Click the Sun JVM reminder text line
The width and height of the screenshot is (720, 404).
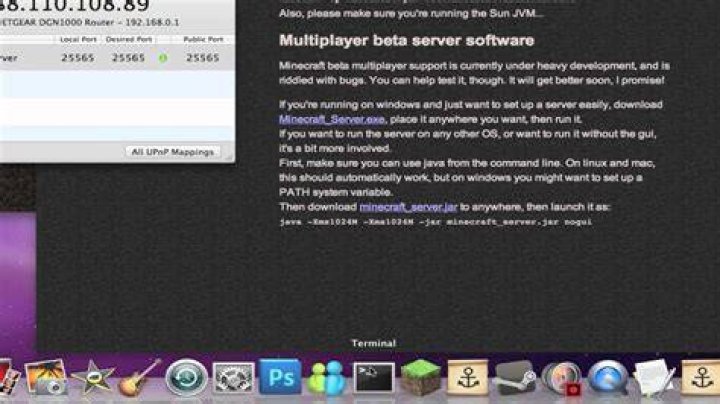click(x=411, y=13)
